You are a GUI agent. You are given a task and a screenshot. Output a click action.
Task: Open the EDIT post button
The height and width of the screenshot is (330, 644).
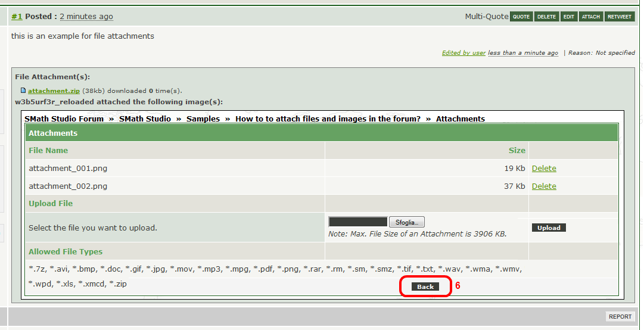point(569,17)
